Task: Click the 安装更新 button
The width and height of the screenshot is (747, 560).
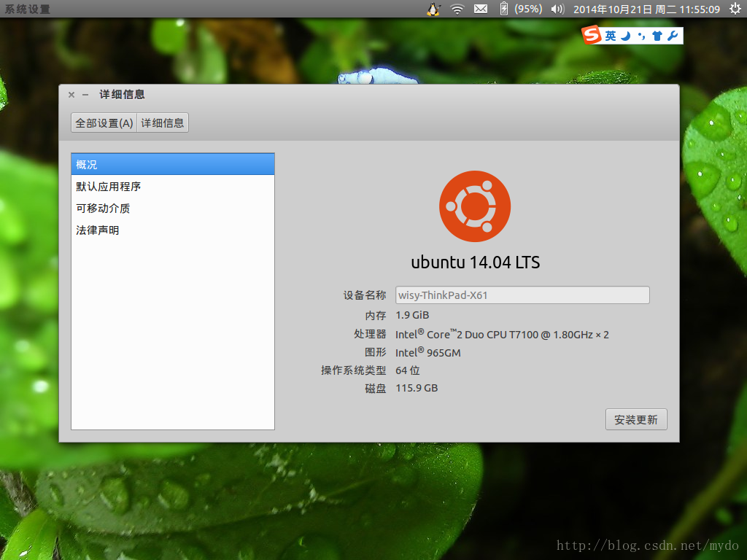Action: [x=636, y=419]
